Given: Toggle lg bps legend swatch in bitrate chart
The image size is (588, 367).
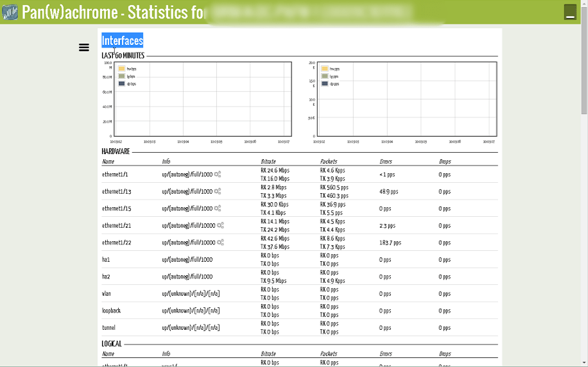Looking at the screenshot, I should 121,76.
